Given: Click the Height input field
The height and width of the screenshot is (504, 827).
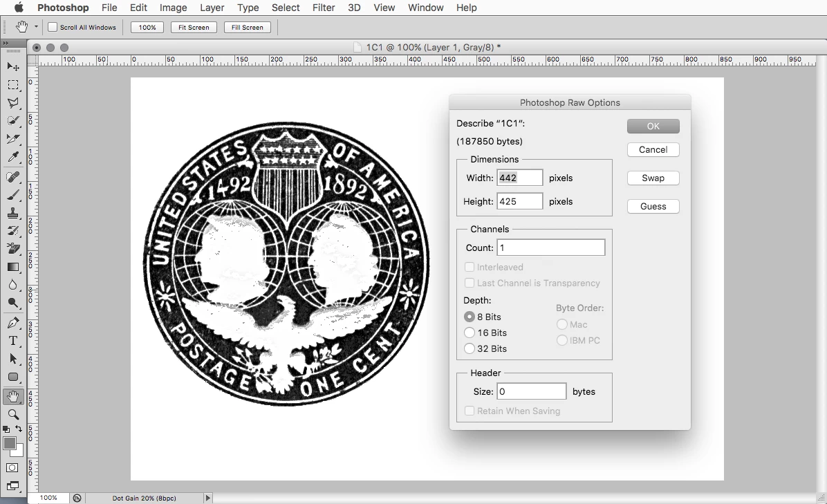Looking at the screenshot, I should [519, 201].
